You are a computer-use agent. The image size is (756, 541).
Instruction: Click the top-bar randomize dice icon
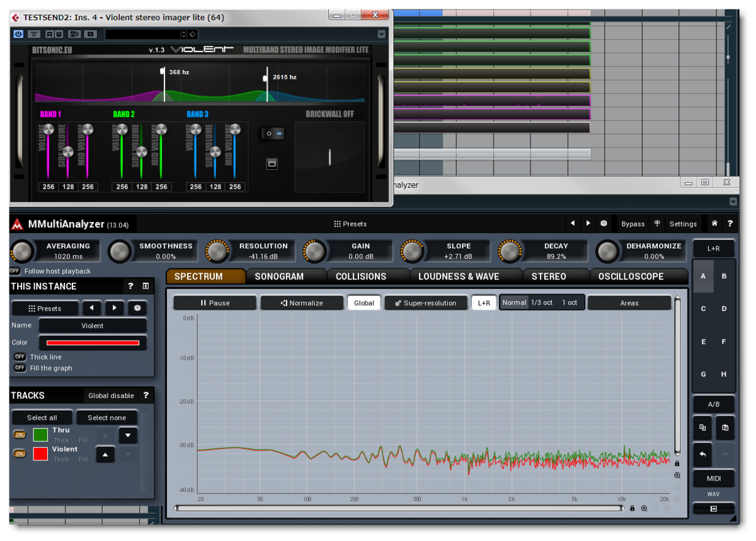point(604,224)
